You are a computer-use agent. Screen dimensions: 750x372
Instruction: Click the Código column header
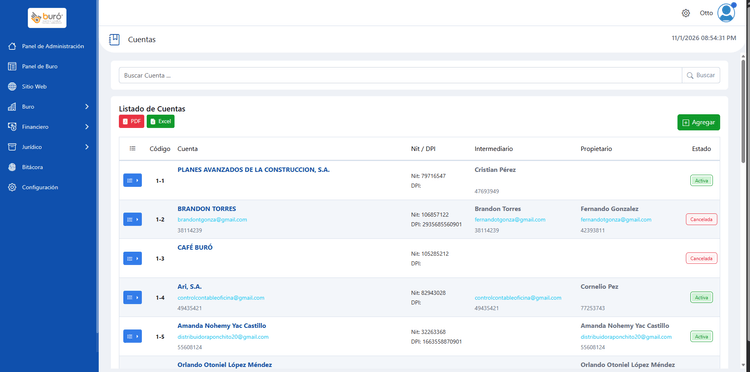pyautogui.click(x=160, y=149)
